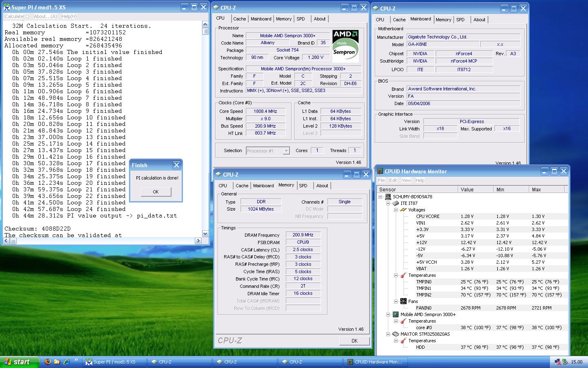This screenshot has width=588, height=368.
Task: Click the CPU icon beside Mobile AMD Sempron 3000+
Action: tap(395, 314)
